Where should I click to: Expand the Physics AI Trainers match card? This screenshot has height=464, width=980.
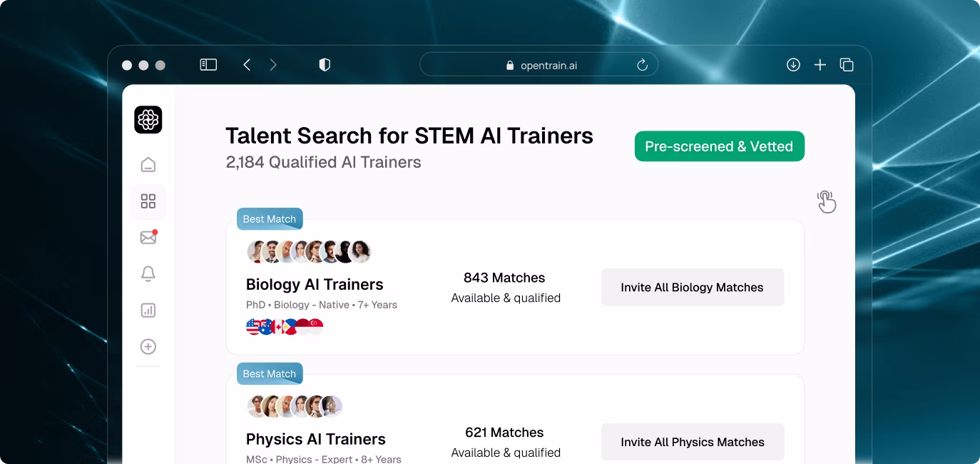(x=315, y=439)
